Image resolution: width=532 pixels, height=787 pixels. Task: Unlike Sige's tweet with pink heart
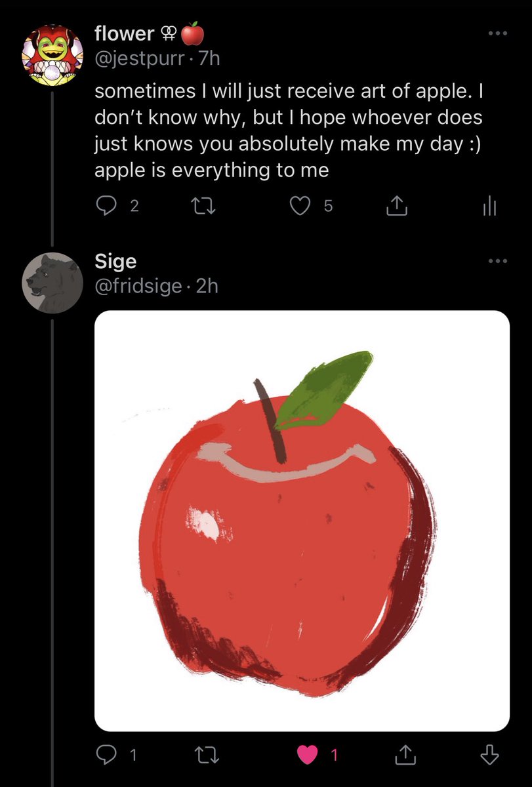coord(317,756)
